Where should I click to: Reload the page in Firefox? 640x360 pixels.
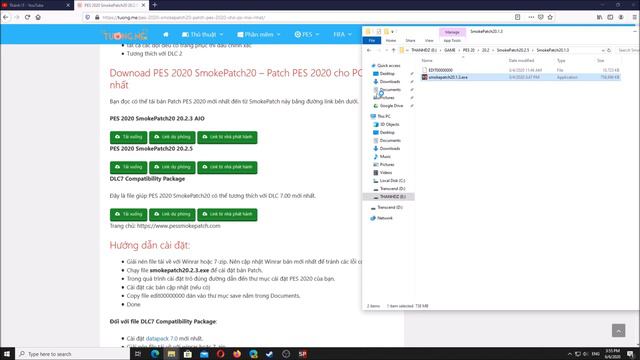coord(27,17)
